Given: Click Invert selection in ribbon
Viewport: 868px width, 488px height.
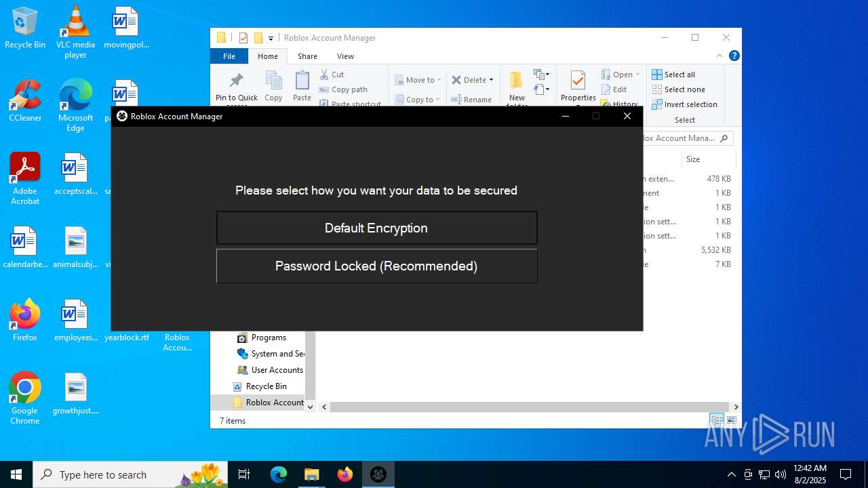Looking at the screenshot, I should [684, 104].
